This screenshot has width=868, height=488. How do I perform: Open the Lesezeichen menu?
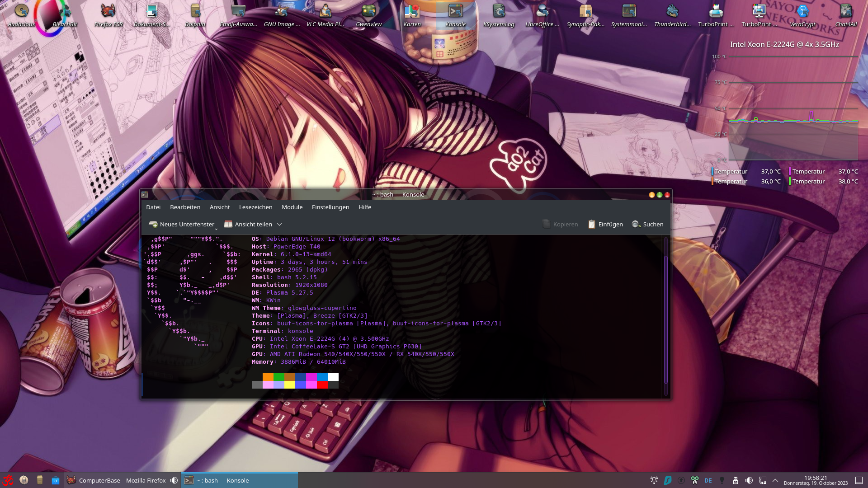click(x=255, y=207)
